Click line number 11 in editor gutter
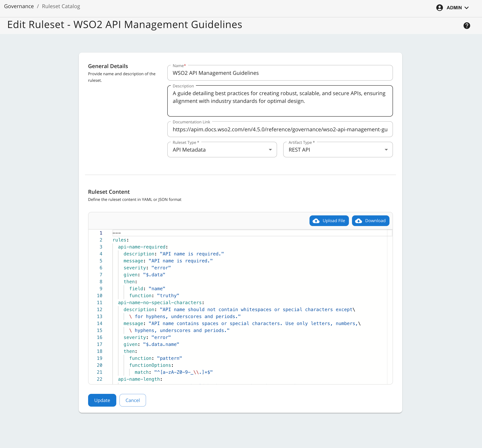Screen dimensions: 482x448 pyautogui.click(x=99, y=303)
